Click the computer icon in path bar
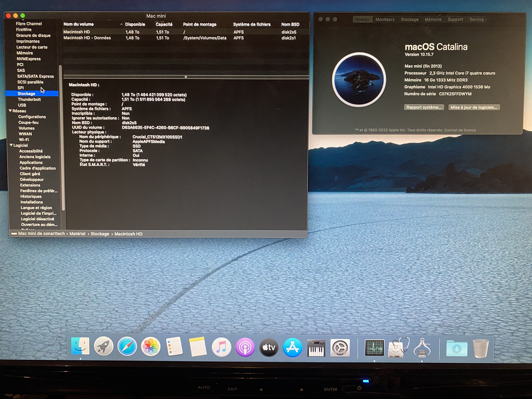The image size is (532, 399). tap(14, 234)
